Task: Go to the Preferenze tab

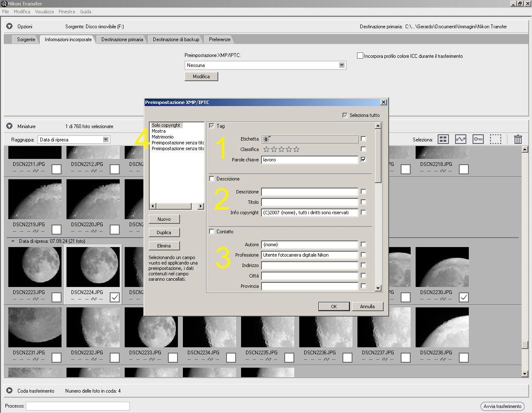Action: tap(219, 40)
